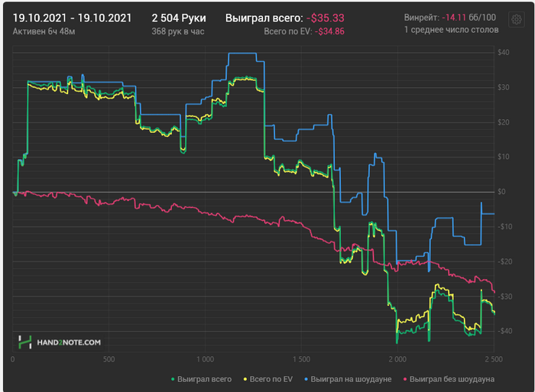Click the 'Винрейт:' label in the header
The height and width of the screenshot is (392, 535).
(421, 17)
